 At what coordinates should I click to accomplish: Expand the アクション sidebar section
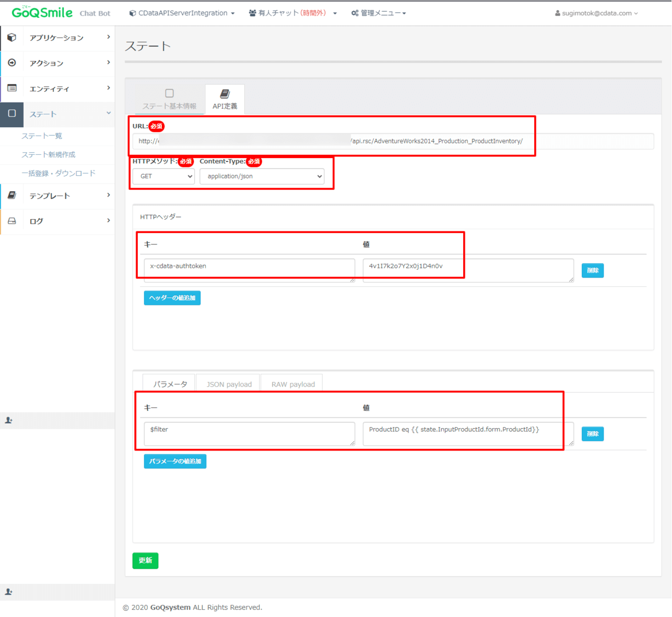pyautogui.click(x=58, y=63)
